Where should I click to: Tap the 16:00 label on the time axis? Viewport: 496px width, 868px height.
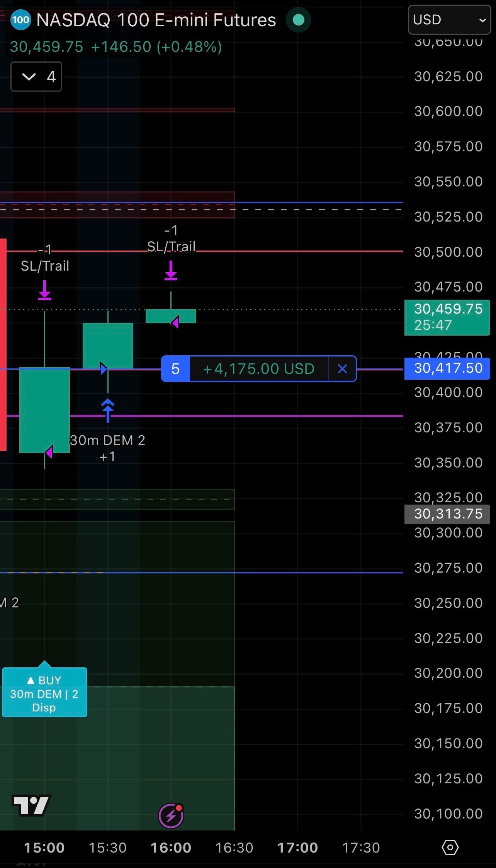[x=171, y=848]
